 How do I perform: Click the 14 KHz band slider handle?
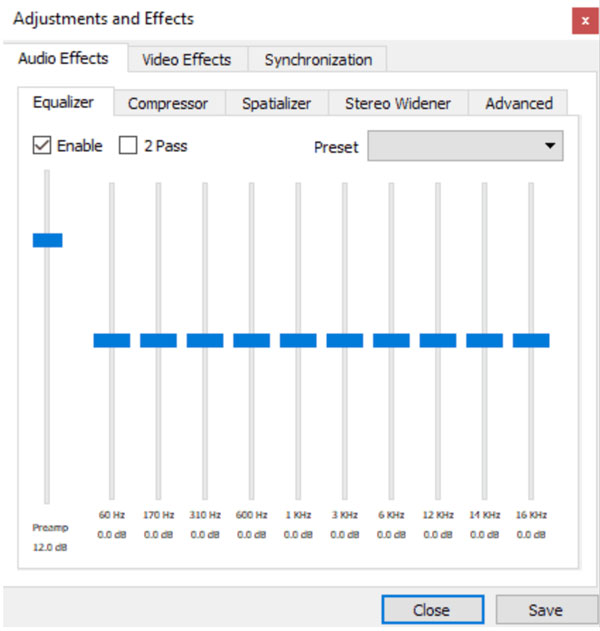(485, 340)
